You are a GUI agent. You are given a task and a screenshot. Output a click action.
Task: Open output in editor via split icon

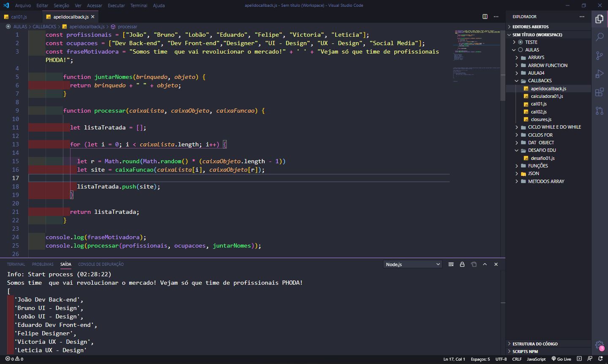pos(474,264)
